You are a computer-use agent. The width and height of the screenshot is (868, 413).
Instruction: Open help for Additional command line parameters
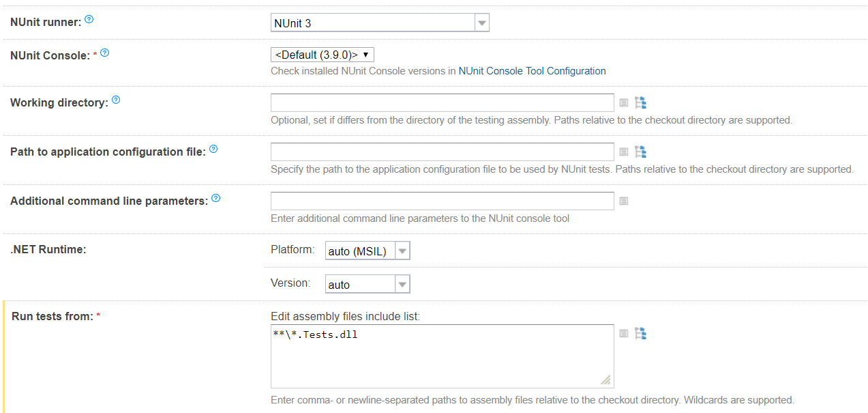(216, 199)
